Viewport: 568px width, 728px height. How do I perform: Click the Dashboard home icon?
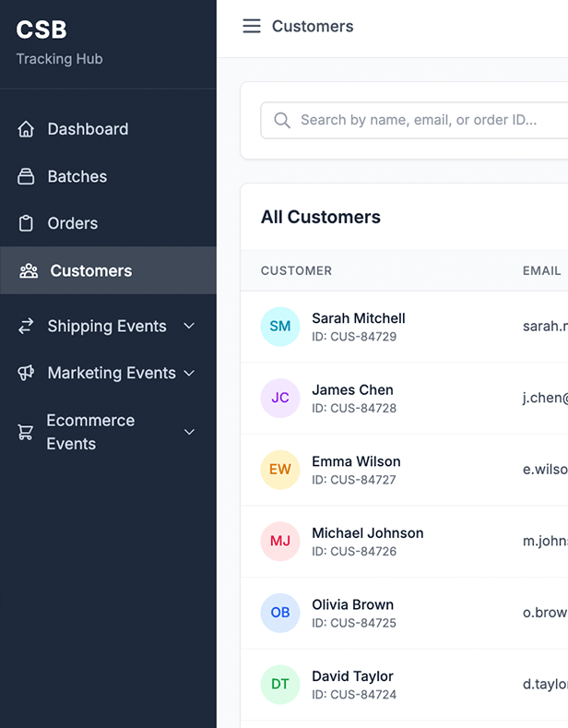[27, 129]
